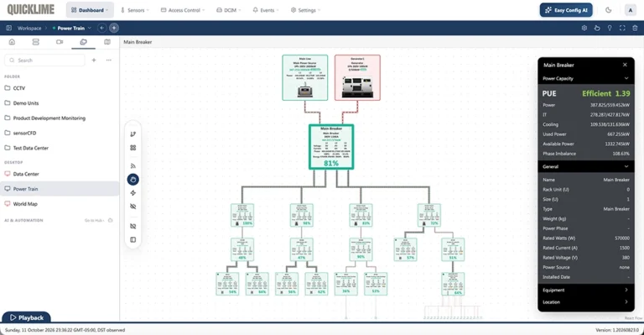Close the Main Breaker details panel
Image resolution: width=644 pixels, height=335 pixels.
click(625, 65)
